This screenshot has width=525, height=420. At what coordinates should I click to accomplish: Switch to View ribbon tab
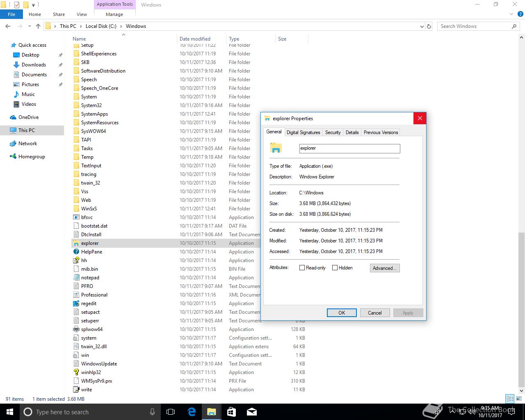point(82,14)
